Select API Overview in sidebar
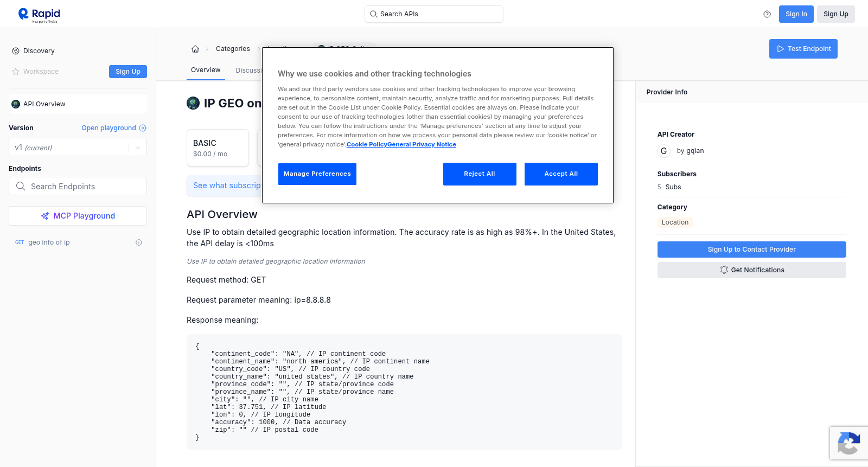 (x=78, y=104)
